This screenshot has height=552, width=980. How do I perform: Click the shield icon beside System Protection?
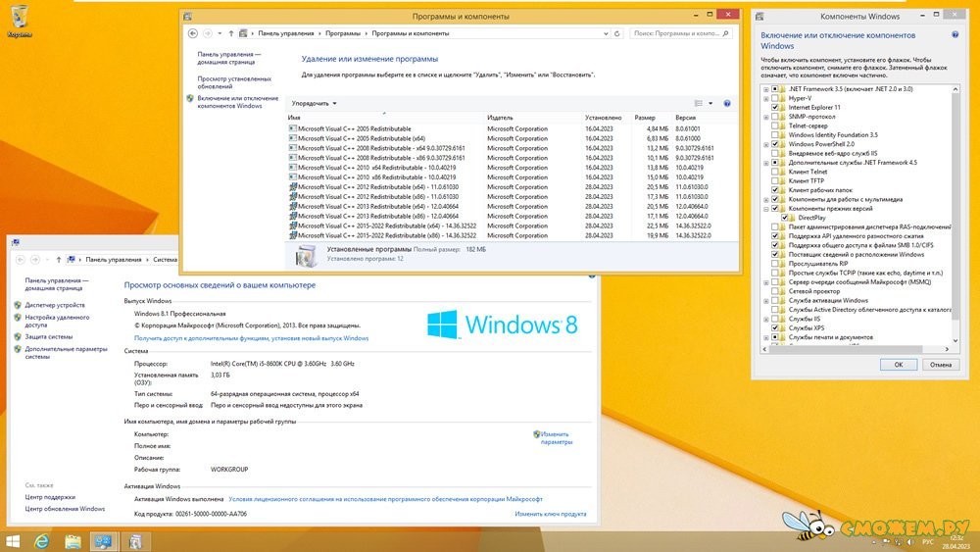(18, 337)
